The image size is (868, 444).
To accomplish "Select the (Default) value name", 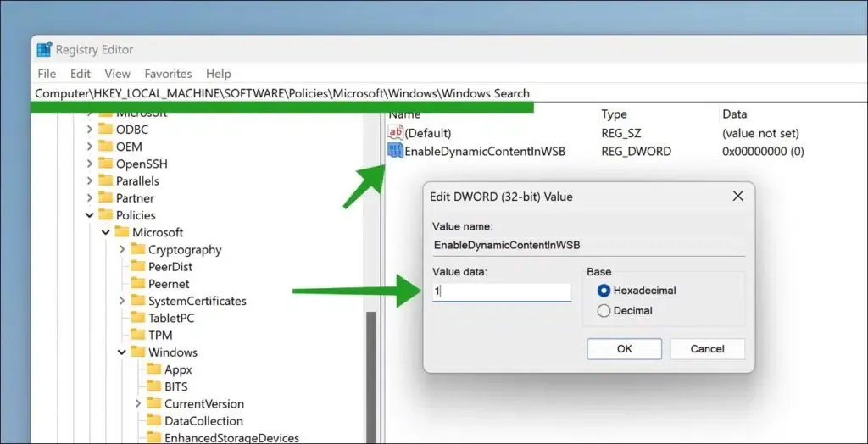I will coord(428,133).
